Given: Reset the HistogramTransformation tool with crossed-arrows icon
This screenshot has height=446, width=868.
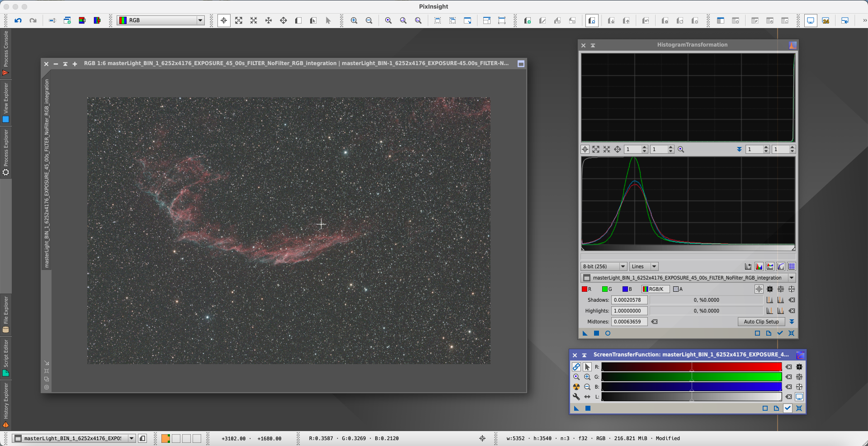Looking at the screenshot, I should pos(791,333).
